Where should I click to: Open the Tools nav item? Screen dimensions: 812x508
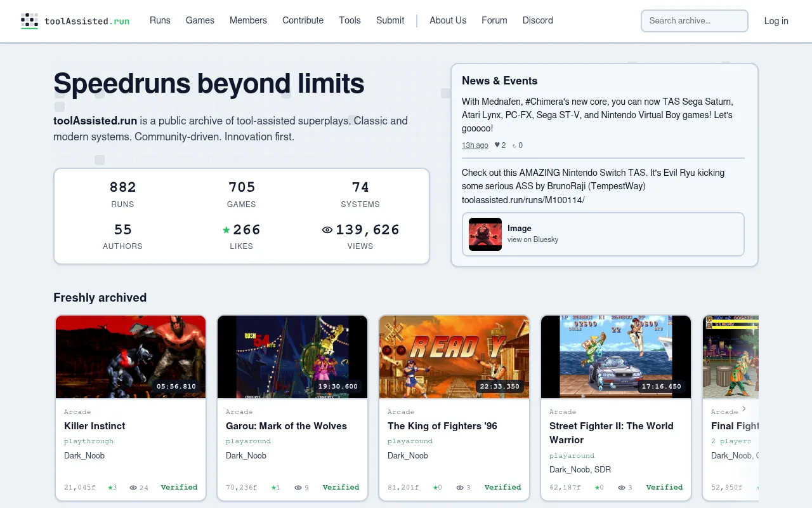(350, 20)
